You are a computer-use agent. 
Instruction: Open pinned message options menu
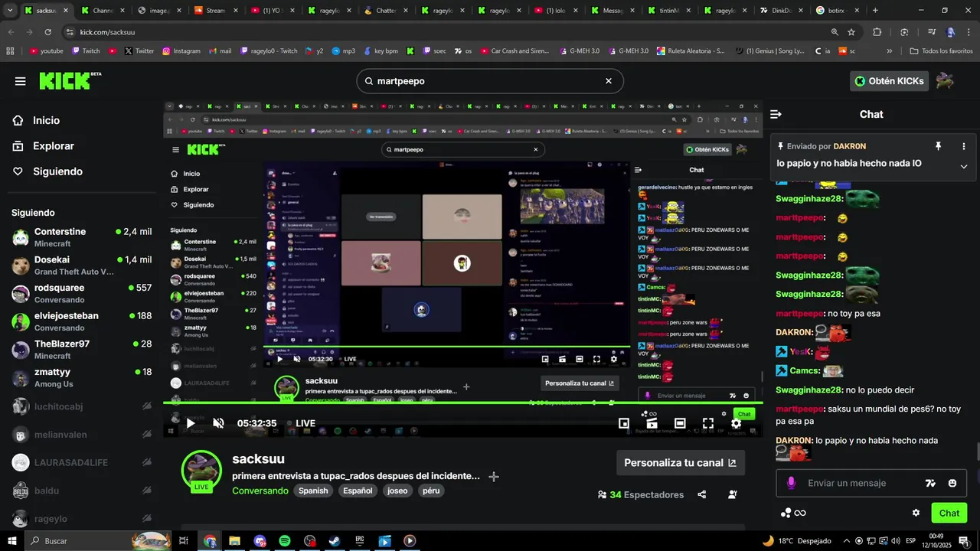pyautogui.click(x=964, y=146)
